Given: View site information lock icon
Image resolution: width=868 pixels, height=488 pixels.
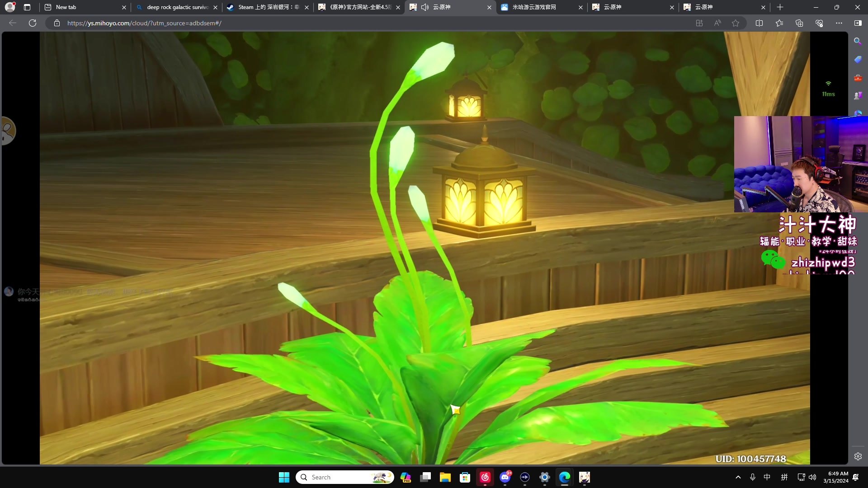Looking at the screenshot, I should (57, 23).
